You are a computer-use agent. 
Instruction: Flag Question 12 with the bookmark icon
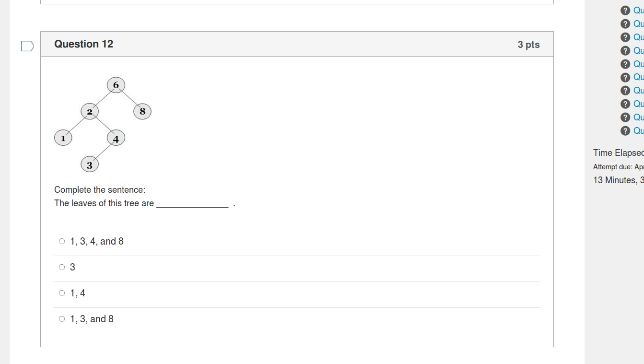[27, 46]
